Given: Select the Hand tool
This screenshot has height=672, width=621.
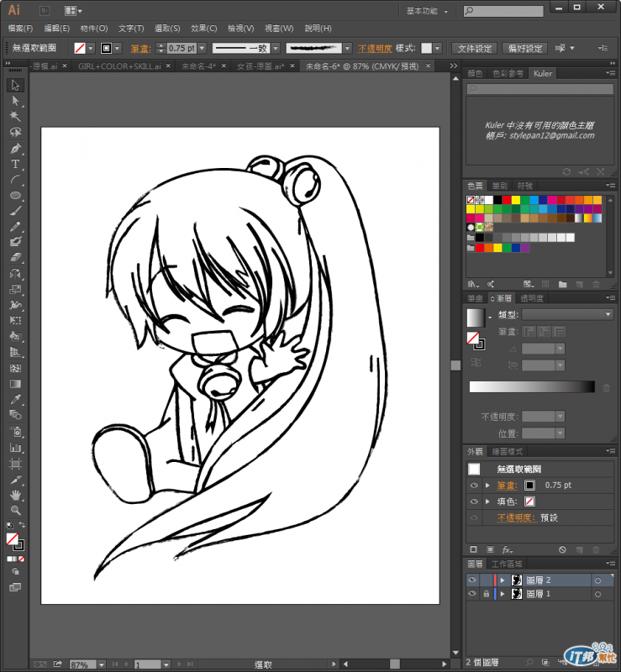Looking at the screenshot, I should pos(15,495).
